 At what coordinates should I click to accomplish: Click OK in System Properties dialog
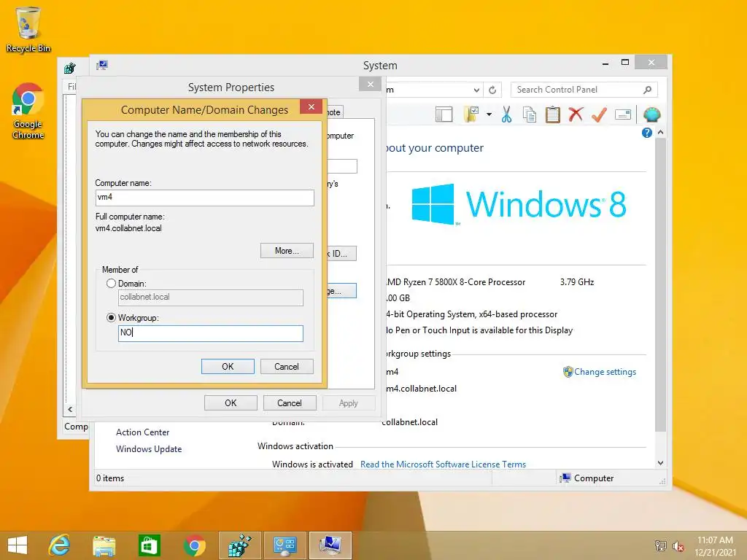(231, 402)
